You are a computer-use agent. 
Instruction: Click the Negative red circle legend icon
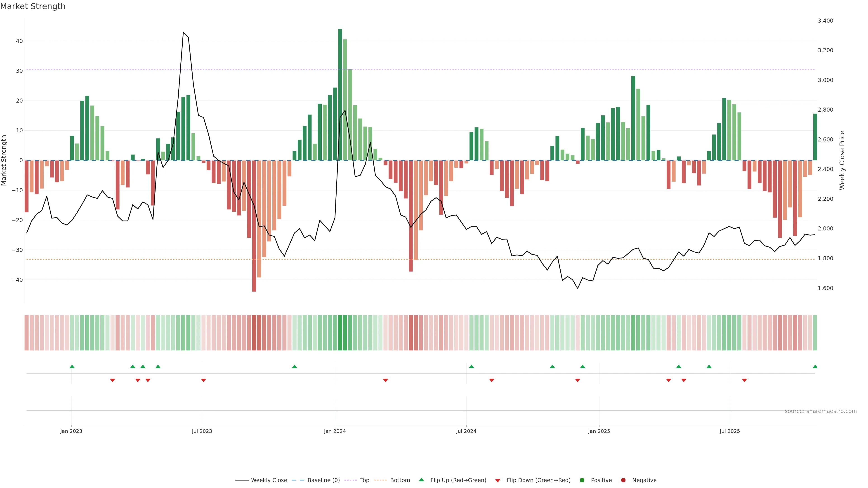click(x=623, y=480)
